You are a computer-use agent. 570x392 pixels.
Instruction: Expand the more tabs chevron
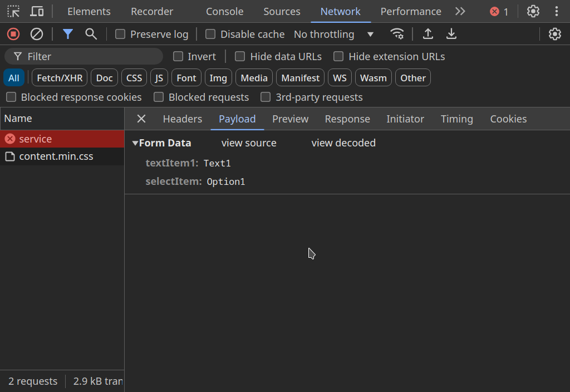click(x=460, y=11)
